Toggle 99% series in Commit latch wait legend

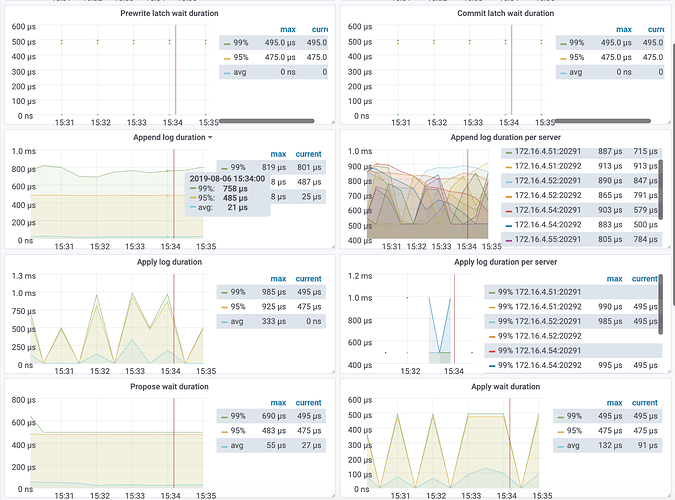pos(576,43)
